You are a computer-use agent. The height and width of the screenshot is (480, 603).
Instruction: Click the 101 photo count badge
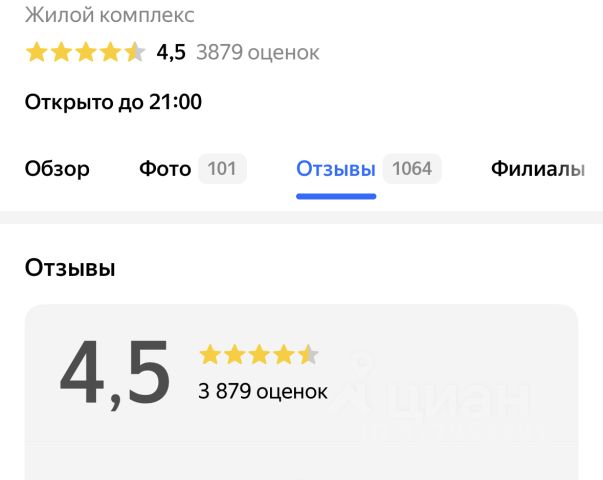[x=222, y=169]
